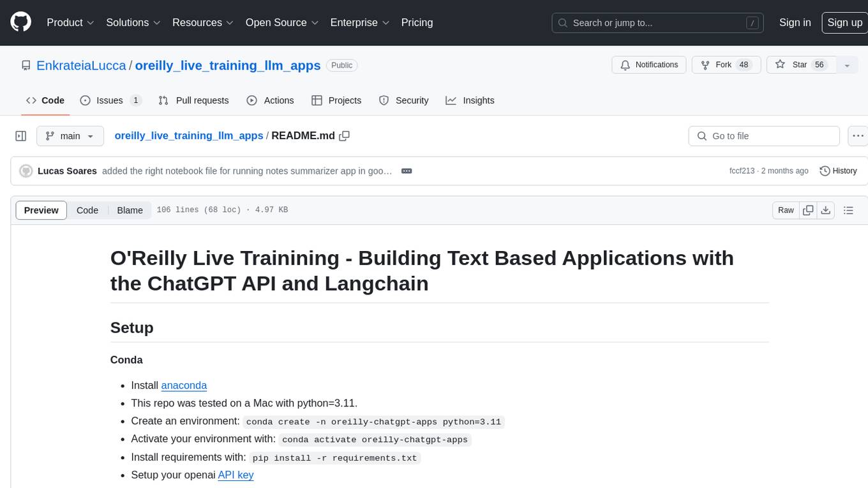Download the raw file
Screen dimensions: 868x488
[825, 210]
